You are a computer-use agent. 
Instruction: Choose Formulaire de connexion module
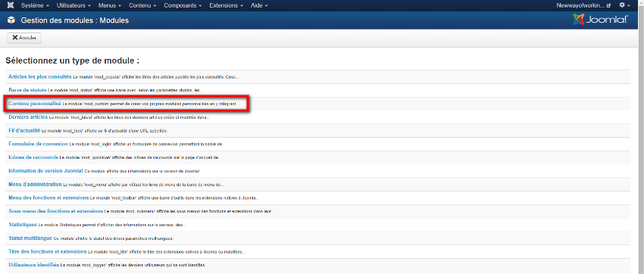[38, 144]
